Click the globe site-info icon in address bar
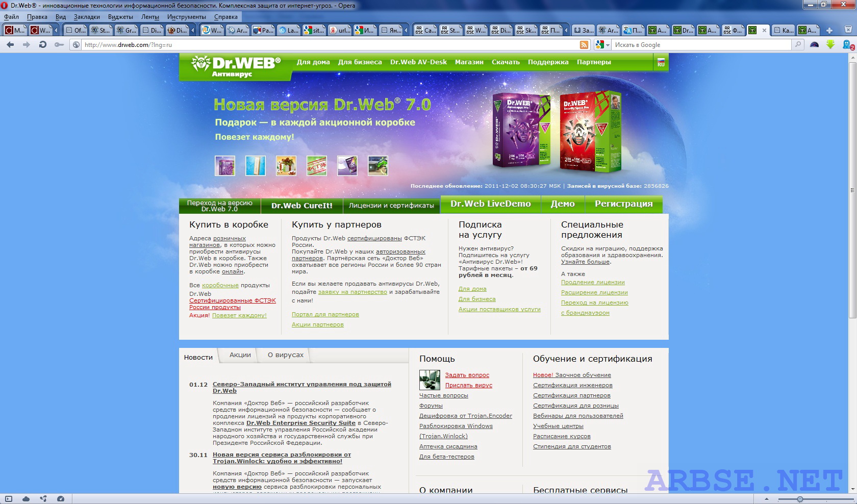The width and height of the screenshot is (857, 504). pyautogui.click(x=76, y=45)
